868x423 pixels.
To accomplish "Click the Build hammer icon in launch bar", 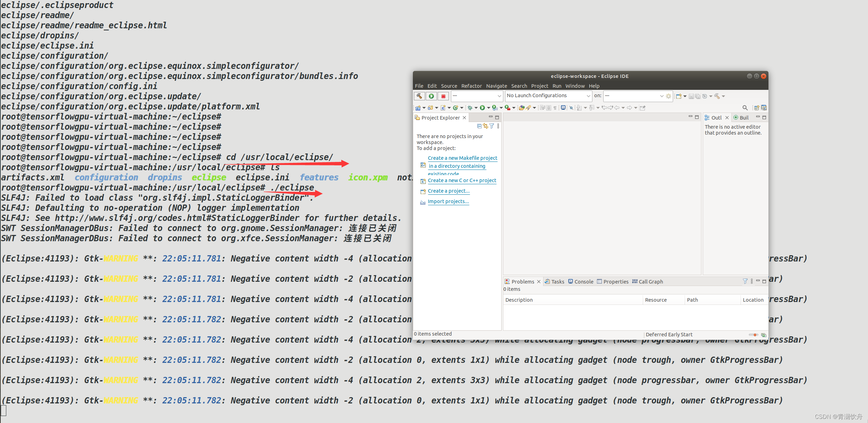I will tap(419, 96).
